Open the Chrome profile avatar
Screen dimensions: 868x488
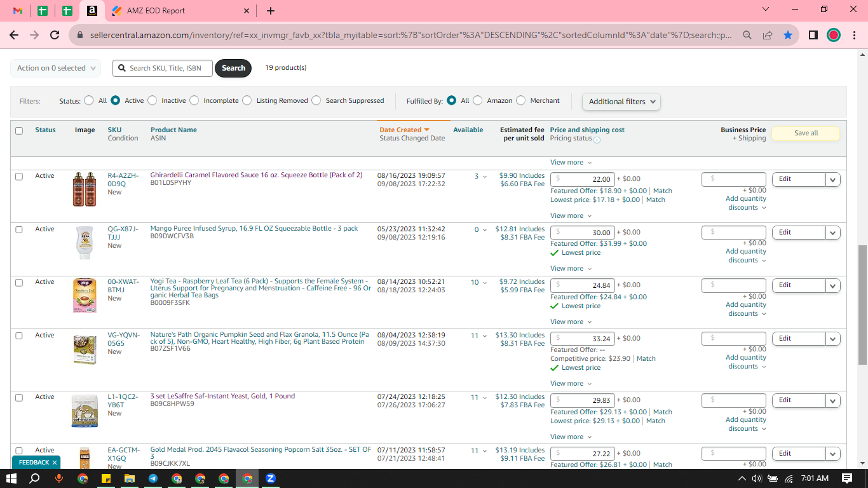click(834, 36)
